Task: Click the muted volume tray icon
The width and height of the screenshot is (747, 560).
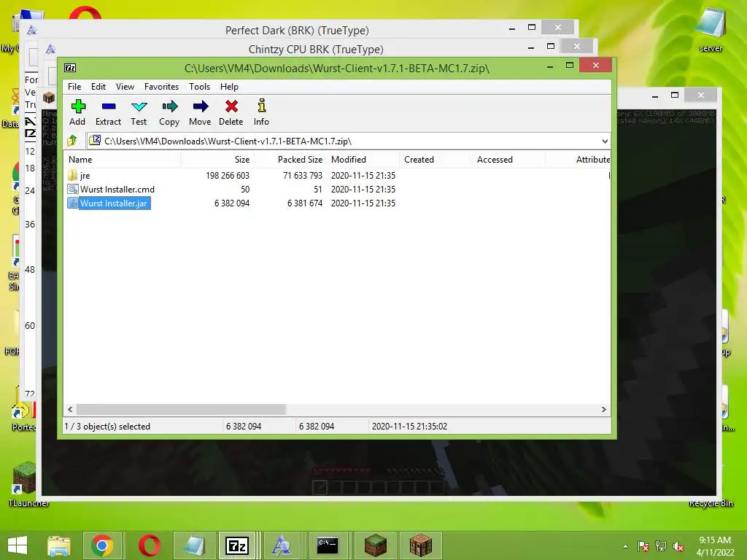Action: click(678, 546)
